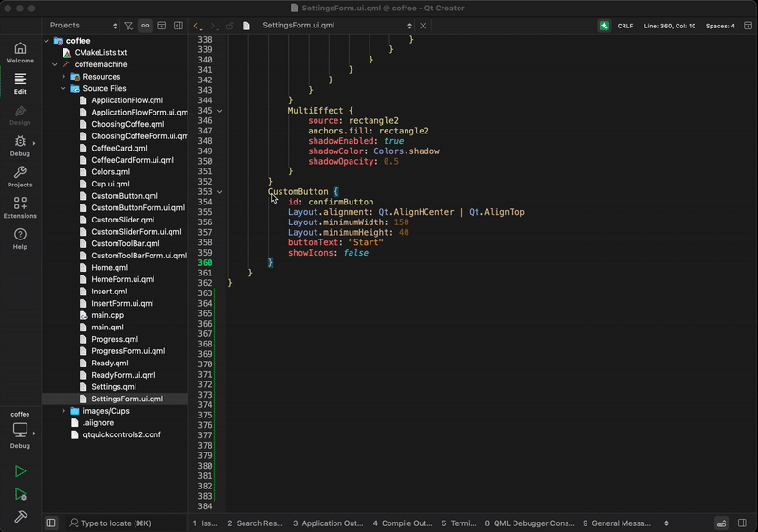Expand the Resources folder
758x532 pixels.
[x=63, y=77]
